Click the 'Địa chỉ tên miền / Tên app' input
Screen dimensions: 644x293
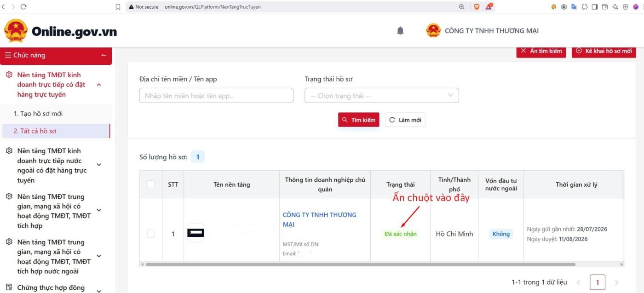[x=216, y=96]
